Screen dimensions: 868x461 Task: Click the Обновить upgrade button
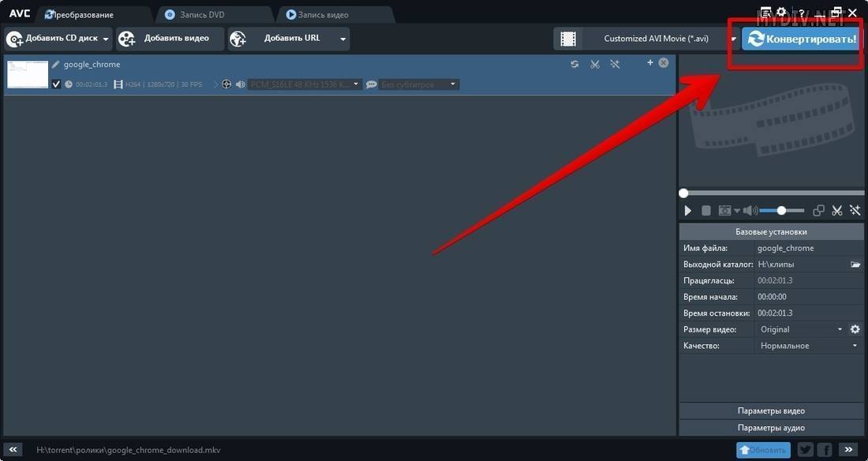pos(763,450)
